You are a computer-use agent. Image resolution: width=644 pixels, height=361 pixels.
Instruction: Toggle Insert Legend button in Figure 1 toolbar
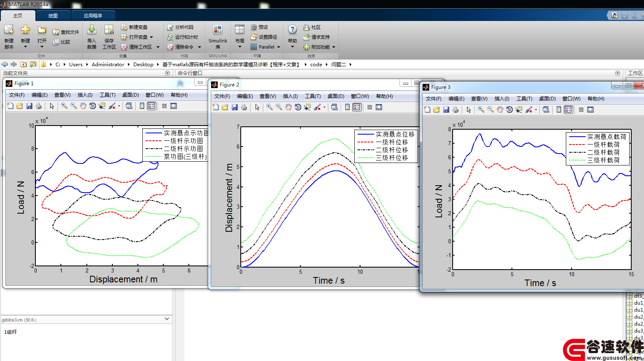click(x=151, y=106)
